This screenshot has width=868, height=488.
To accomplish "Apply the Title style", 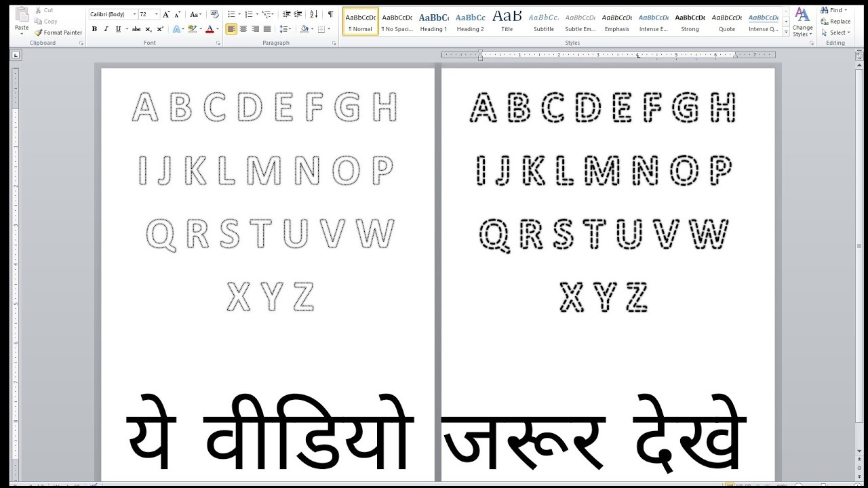I will [507, 22].
